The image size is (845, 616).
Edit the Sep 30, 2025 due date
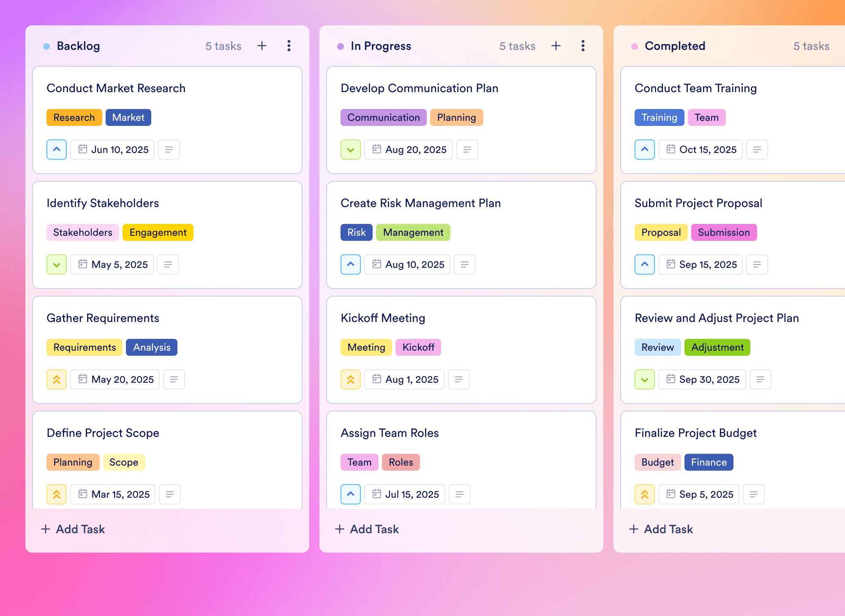pyautogui.click(x=702, y=379)
